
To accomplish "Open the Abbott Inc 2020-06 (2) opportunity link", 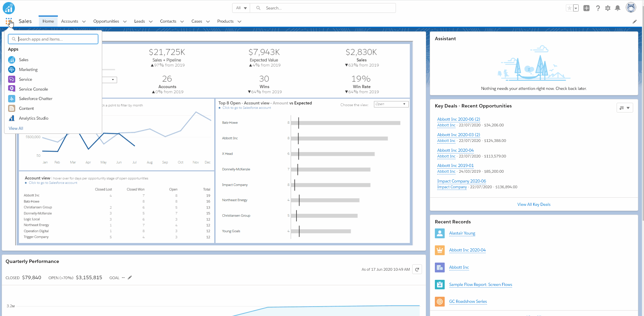I will point(459,119).
